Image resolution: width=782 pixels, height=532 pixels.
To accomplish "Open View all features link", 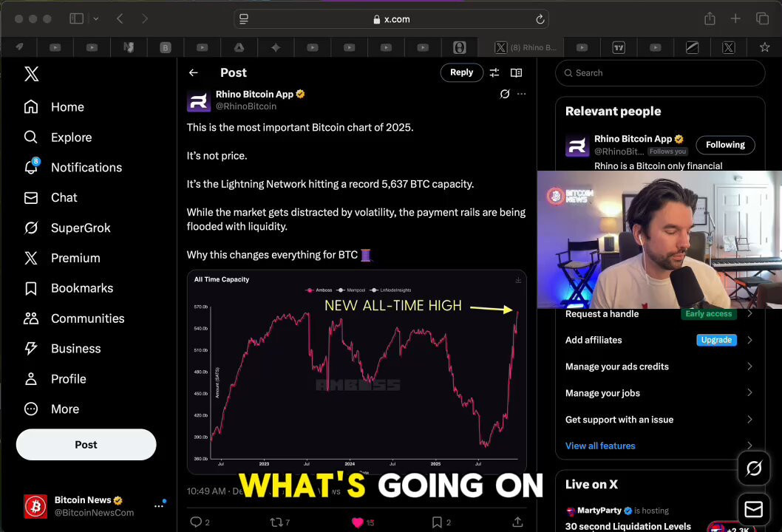I will coord(600,446).
